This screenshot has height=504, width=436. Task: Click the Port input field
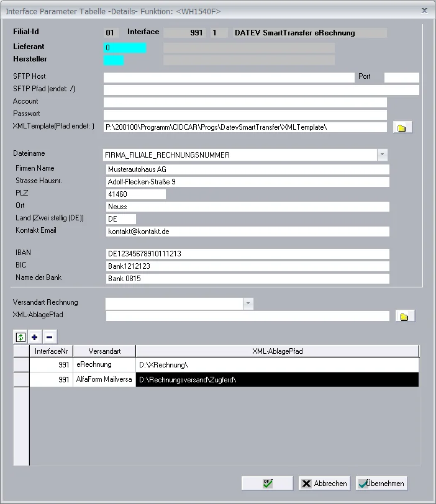(402, 77)
